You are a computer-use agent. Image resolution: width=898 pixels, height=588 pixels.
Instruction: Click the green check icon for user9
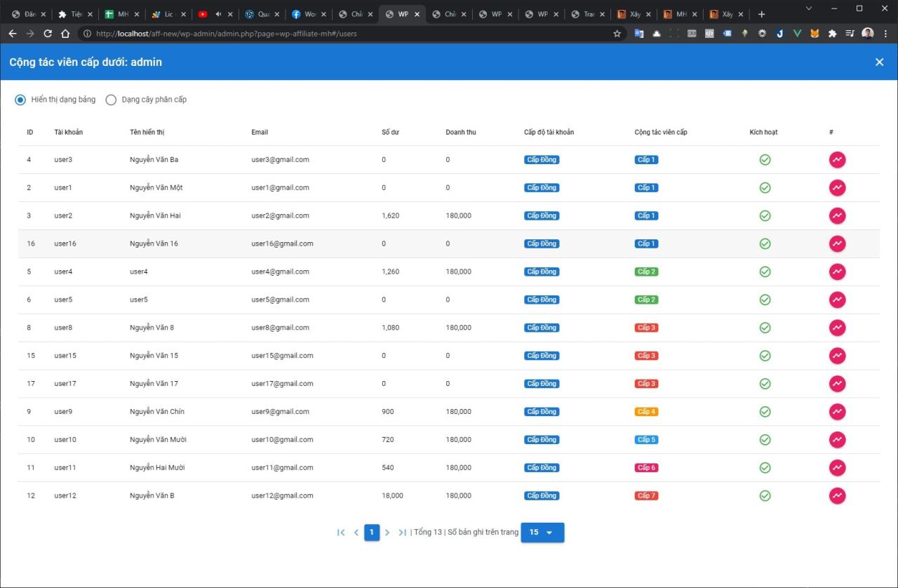tap(765, 412)
